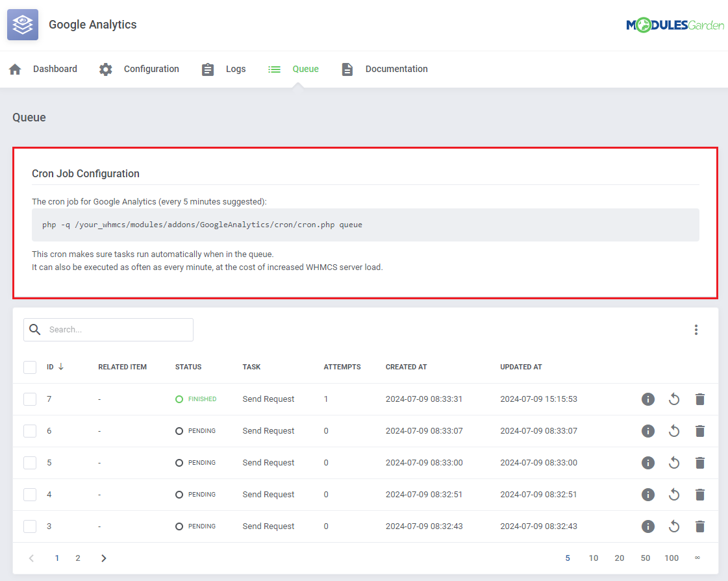728x581 pixels.
Task: Go to previous page with left chevron
Action: tap(31, 558)
